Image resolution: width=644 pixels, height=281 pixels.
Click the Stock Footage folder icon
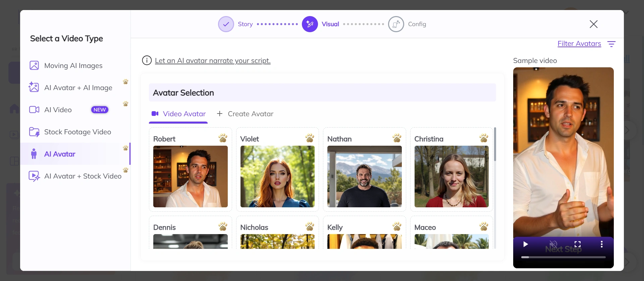pyautogui.click(x=34, y=132)
